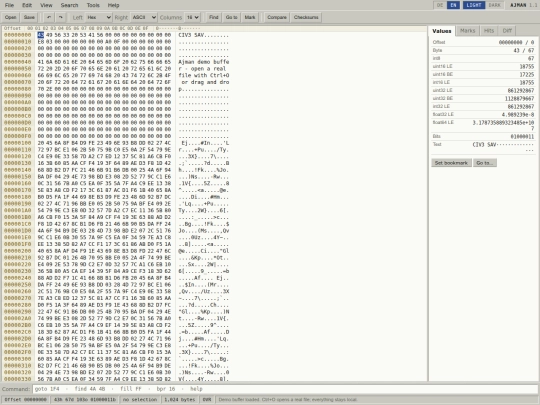Click the 'uint32 BE' value row
Viewport: 540px width, 405px height.
(x=483, y=98)
